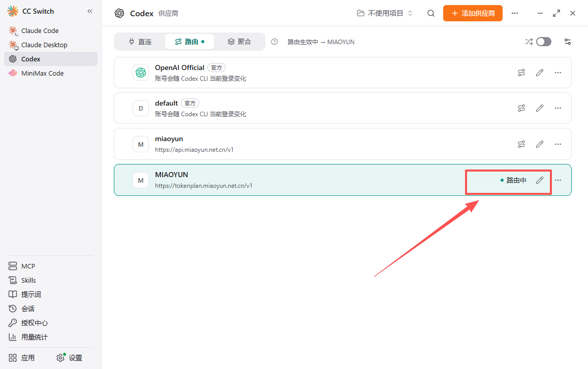
Task: Click the CC Switch logo
Action: pyautogui.click(x=13, y=11)
